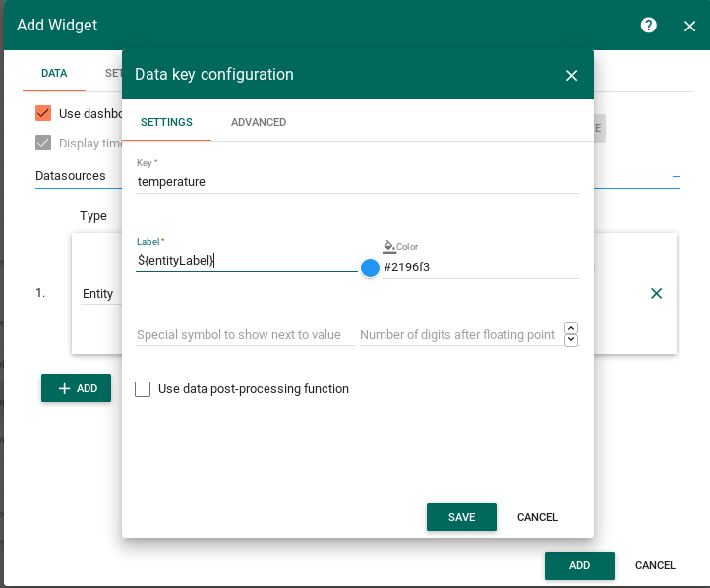Enable Use data post-processing function
The height and width of the screenshot is (588, 710).
[143, 389]
